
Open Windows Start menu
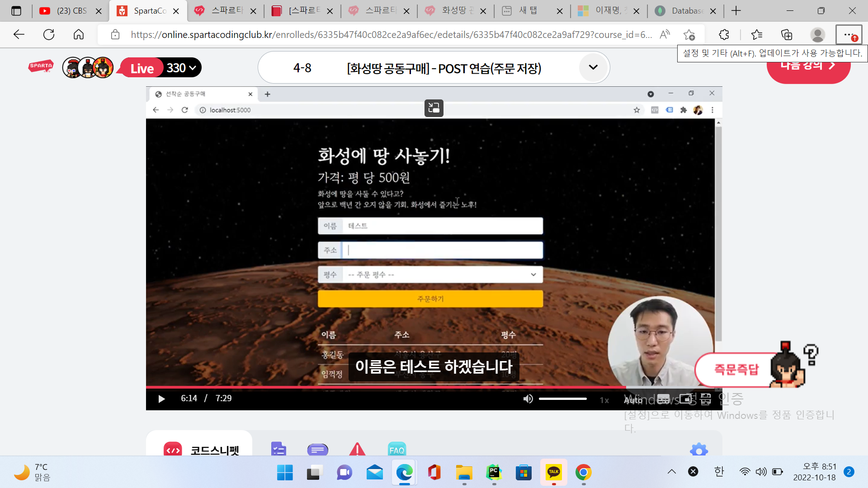tap(285, 473)
